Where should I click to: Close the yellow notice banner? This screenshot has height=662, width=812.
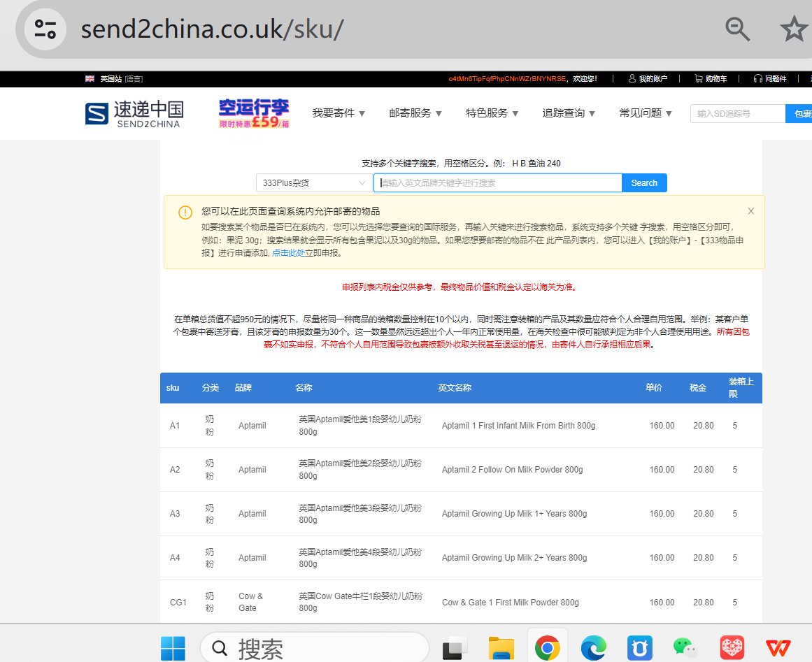click(x=751, y=211)
